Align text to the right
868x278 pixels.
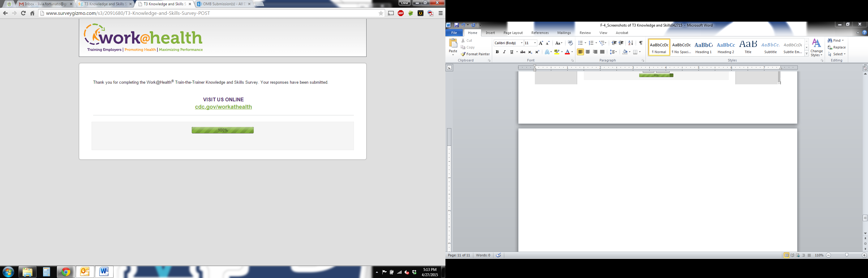595,52
